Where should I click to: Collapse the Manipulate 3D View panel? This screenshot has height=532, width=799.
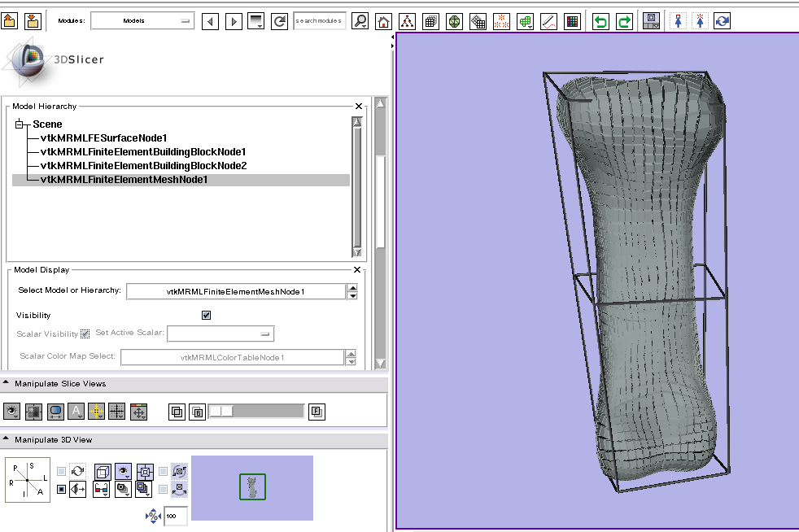[7, 439]
